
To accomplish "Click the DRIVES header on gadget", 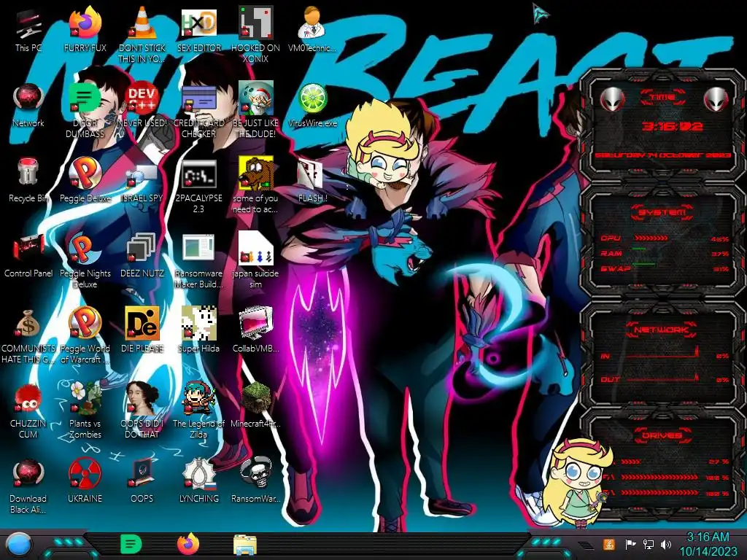I will pyautogui.click(x=662, y=435).
